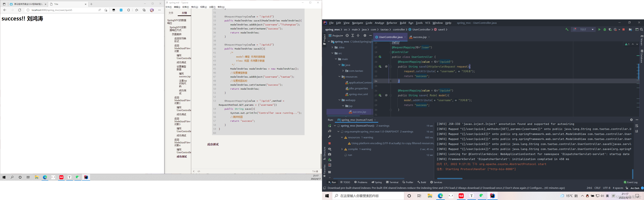The image size is (644, 200).
Task: Toggle the Structure tool window sidebar button
Action: (x=325, y=153)
